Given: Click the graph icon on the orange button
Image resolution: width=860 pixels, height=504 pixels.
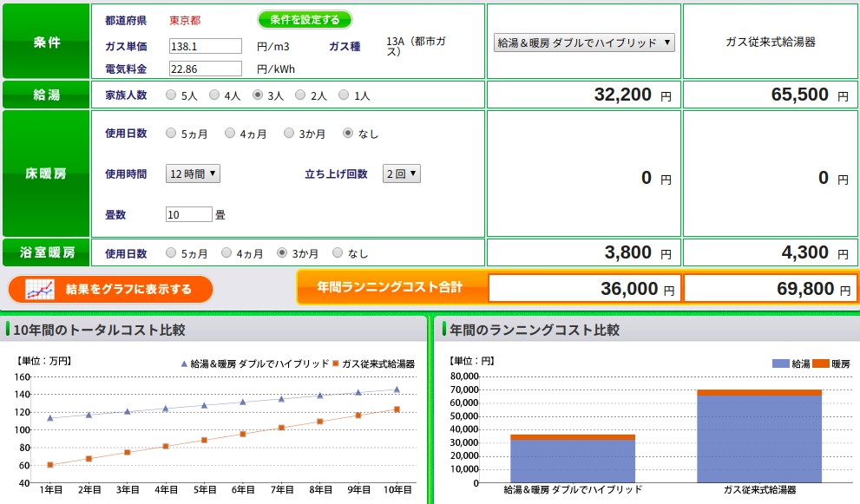Looking at the screenshot, I should [x=40, y=289].
